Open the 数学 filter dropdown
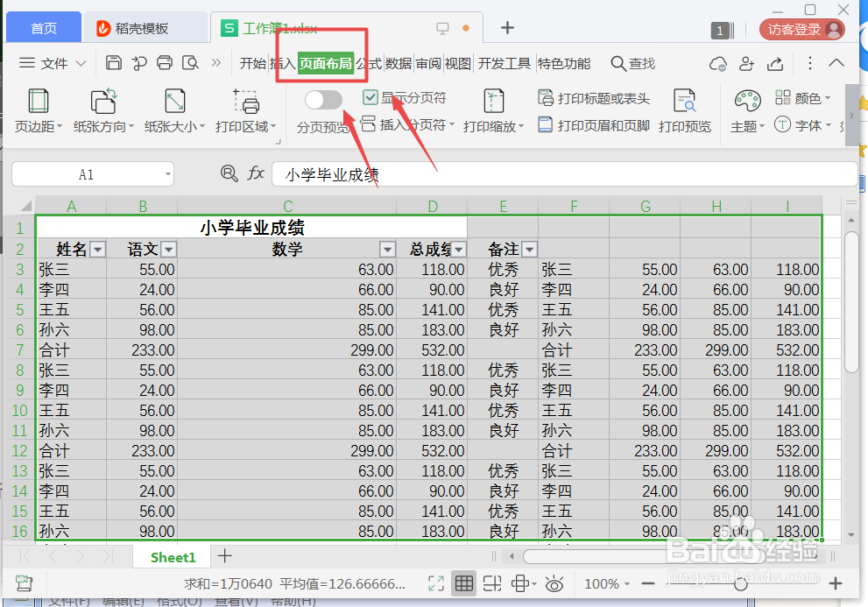 point(387,250)
